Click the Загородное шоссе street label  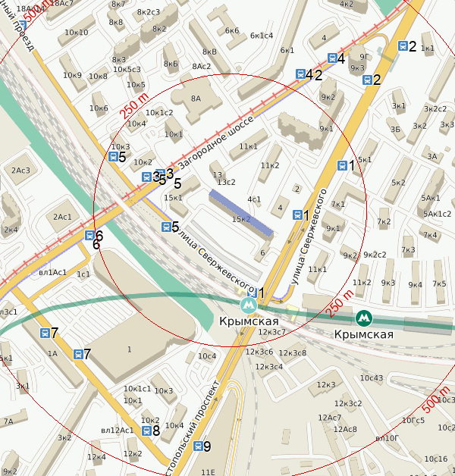click(215, 142)
